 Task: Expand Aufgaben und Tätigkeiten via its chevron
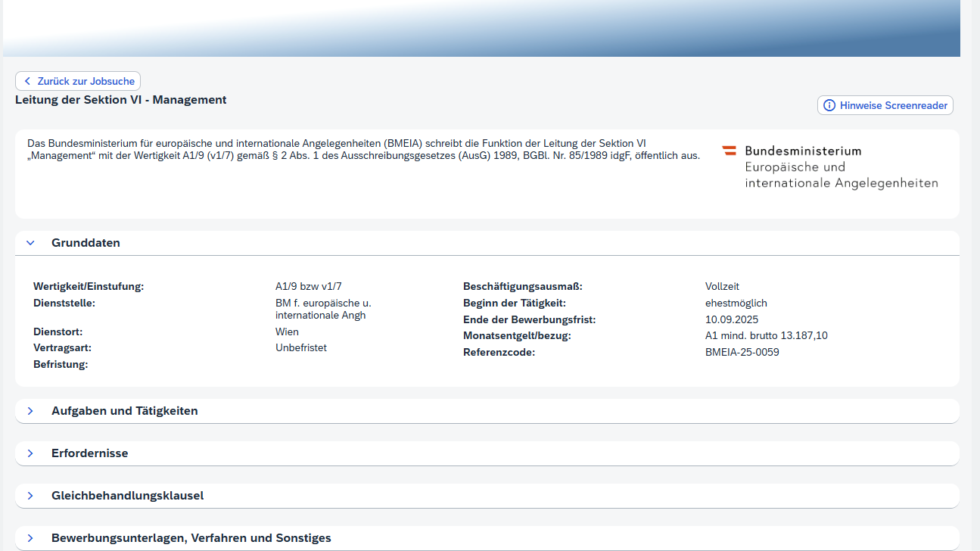pyautogui.click(x=30, y=411)
